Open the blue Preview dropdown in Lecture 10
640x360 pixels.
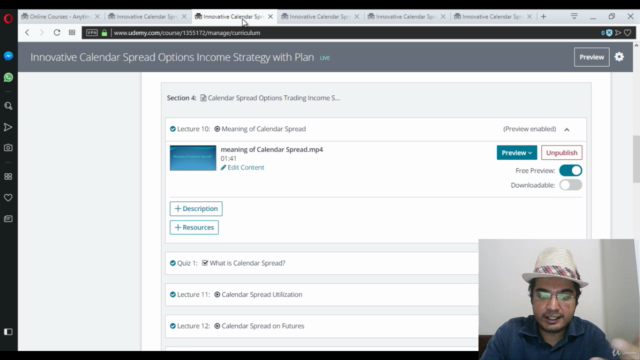[x=517, y=153]
